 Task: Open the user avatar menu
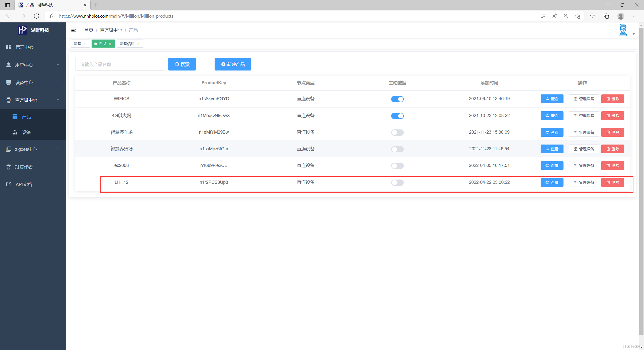pos(623,30)
